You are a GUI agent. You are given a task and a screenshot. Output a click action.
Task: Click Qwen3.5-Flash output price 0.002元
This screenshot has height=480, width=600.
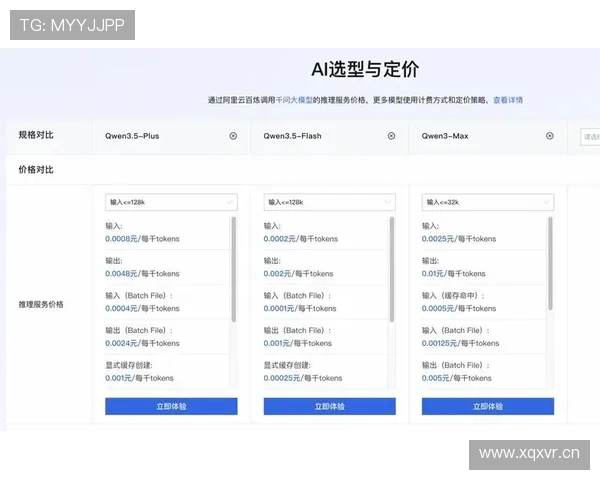pyautogui.click(x=277, y=274)
